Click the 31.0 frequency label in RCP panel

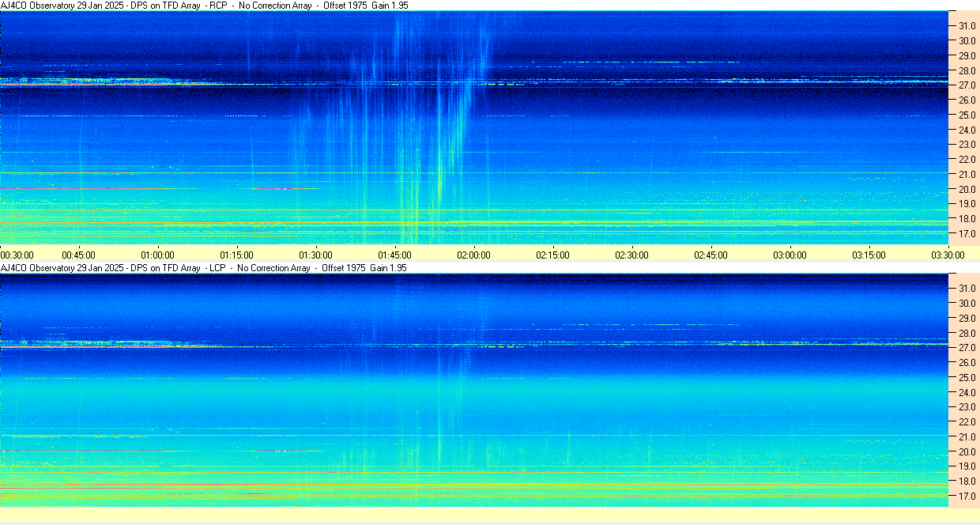(967, 26)
